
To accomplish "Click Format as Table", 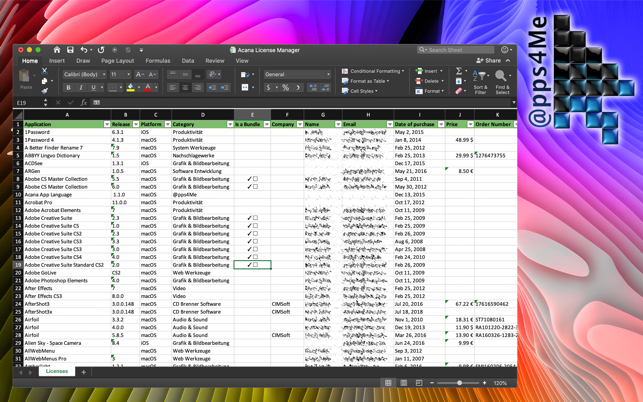I will pyautogui.click(x=365, y=81).
